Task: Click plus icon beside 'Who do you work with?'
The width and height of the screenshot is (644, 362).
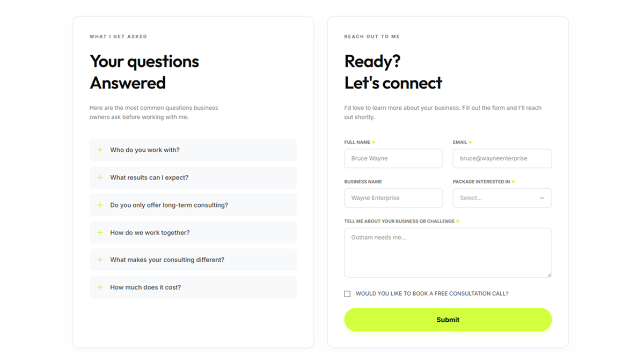Action: click(100, 150)
